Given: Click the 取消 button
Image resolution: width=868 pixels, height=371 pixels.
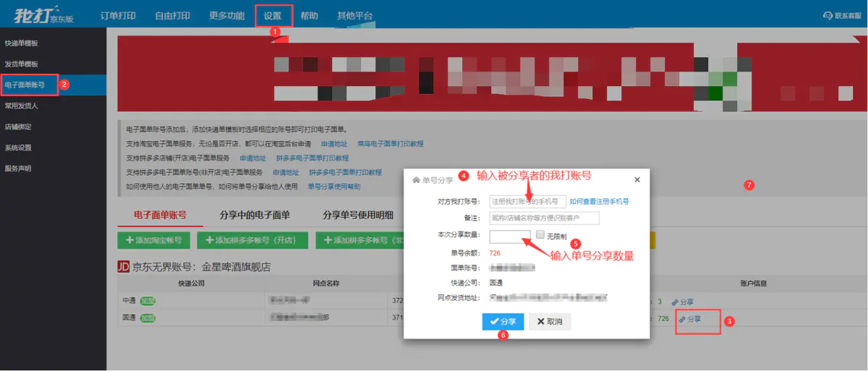Looking at the screenshot, I should click(550, 321).
